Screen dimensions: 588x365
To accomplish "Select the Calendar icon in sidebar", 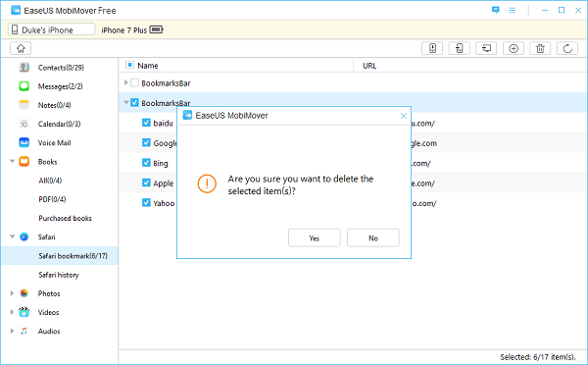I will tap(24, 124).
